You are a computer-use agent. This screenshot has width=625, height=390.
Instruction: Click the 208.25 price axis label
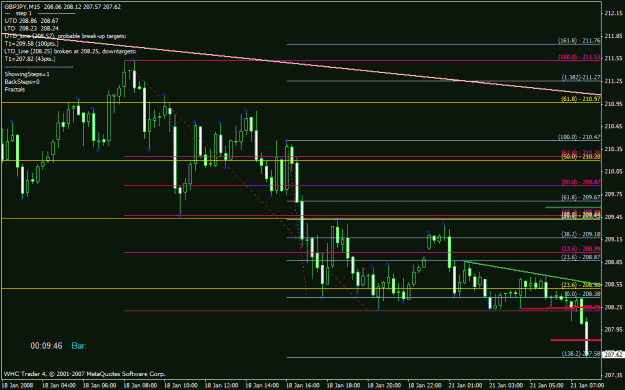(x=613, y=307)
